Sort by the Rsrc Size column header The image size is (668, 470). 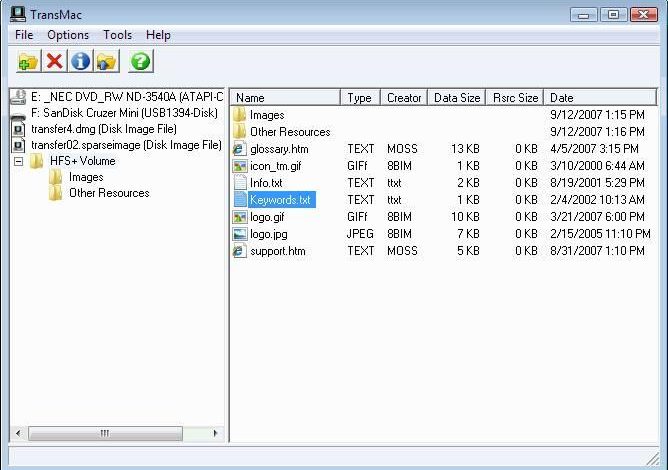pyautogui.click(x=515, y=98)
